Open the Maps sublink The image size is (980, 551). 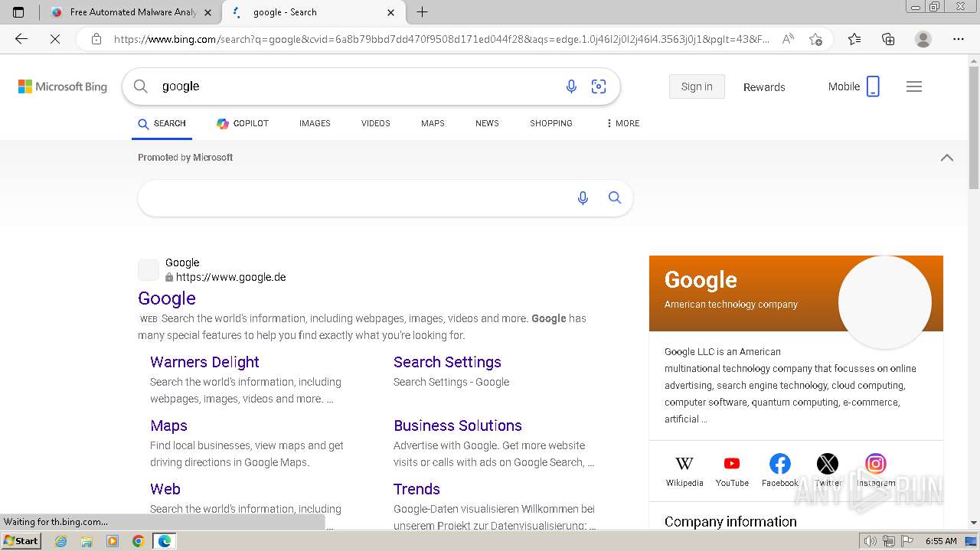(168, 425)
